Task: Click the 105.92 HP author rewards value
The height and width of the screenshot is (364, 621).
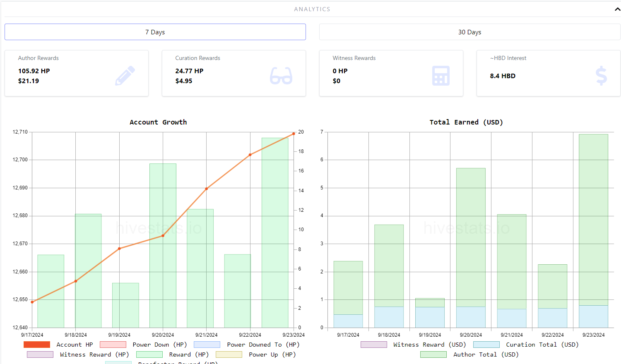Action: pyautogui.click(x=34, y=71)
